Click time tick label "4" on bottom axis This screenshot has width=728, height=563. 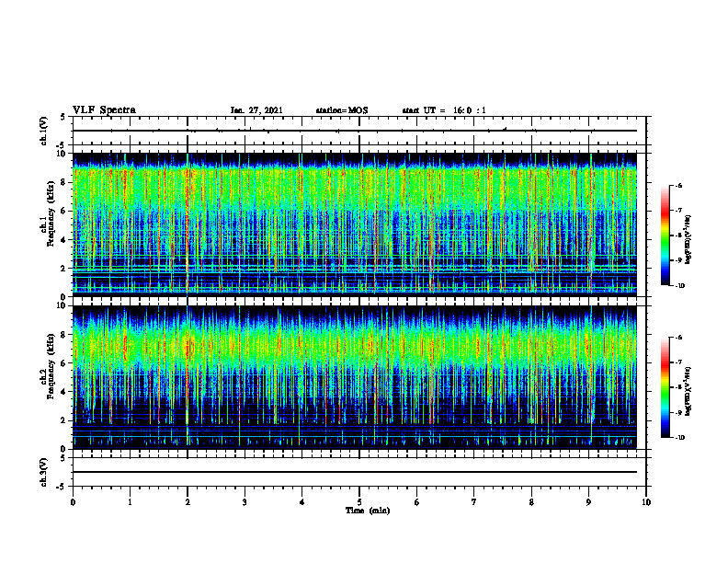(301, 502)
